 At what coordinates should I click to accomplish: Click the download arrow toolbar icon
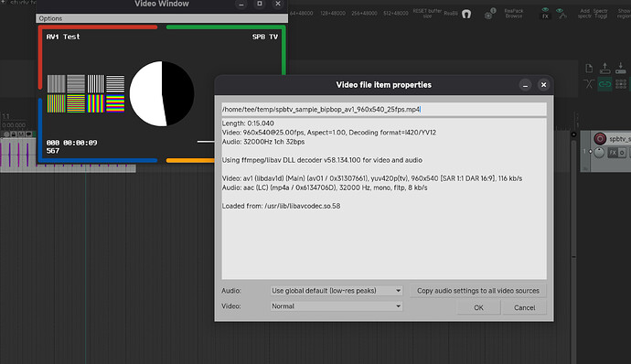pos(621,68)
